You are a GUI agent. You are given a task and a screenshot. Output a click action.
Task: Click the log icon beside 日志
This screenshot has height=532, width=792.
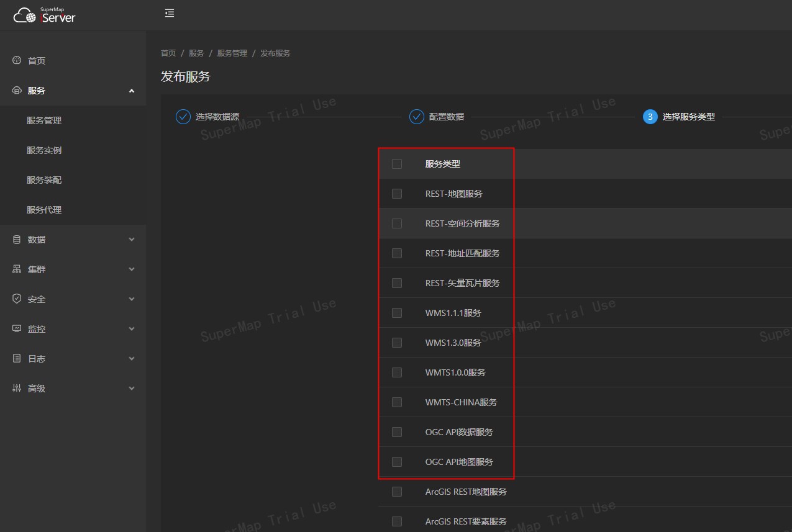pyautogui.click(x=17, y=358)
